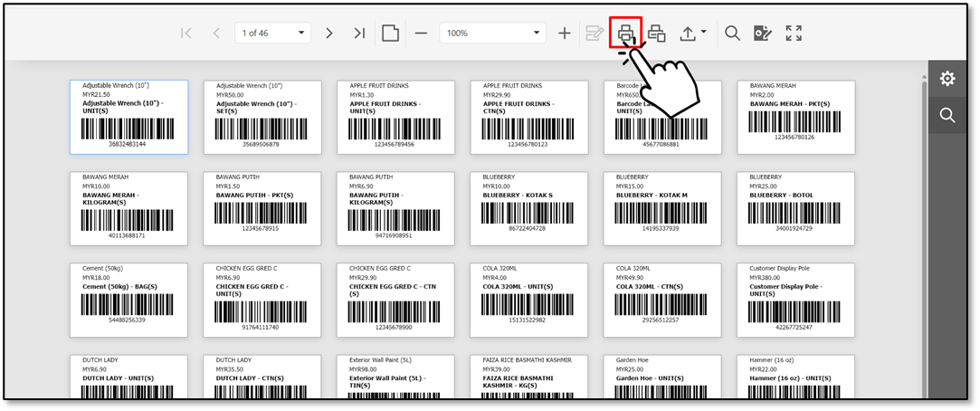
Task: Click price text MYR98.00
Action: pos(363,369)
